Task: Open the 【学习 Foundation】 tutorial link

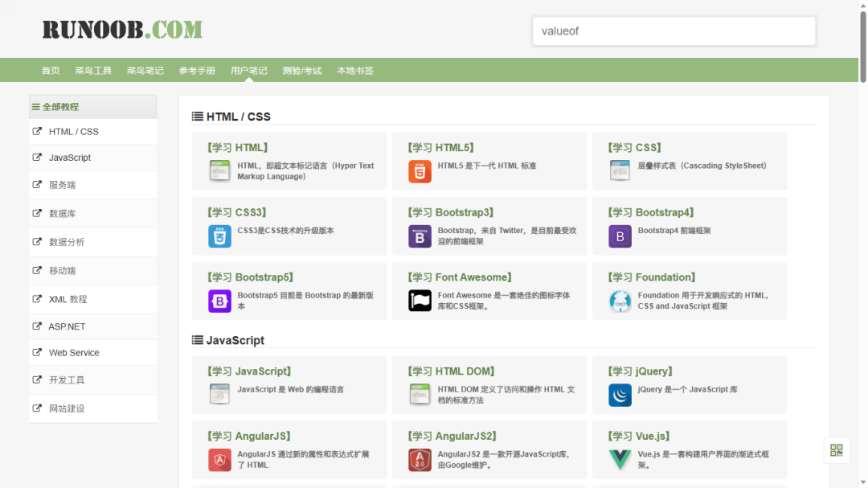Action: 652,277
